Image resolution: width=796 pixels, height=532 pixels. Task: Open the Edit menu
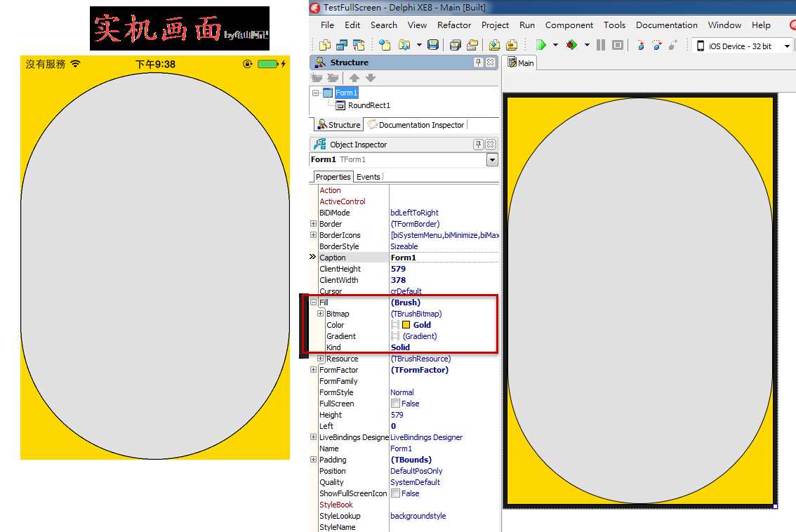(x=352, y=25)
